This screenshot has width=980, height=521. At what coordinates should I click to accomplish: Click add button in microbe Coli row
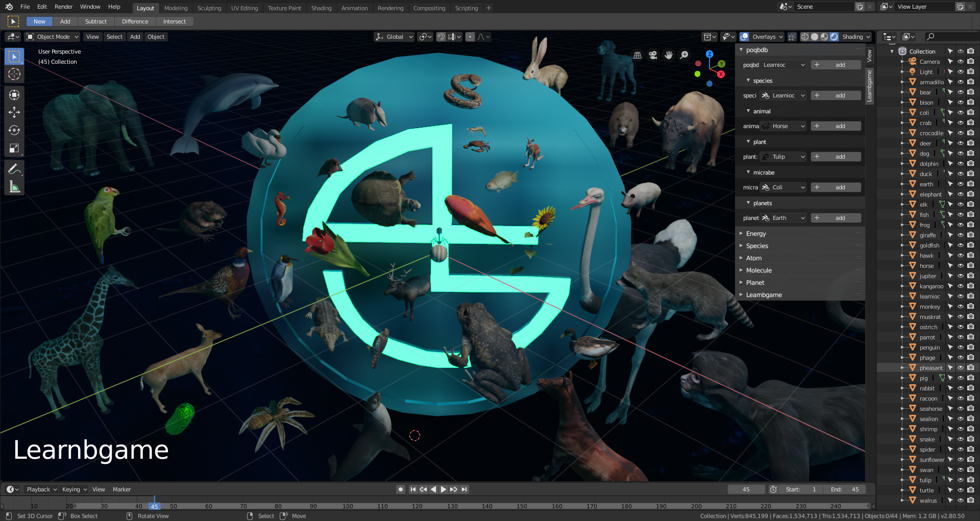click(x=836, y=187)
